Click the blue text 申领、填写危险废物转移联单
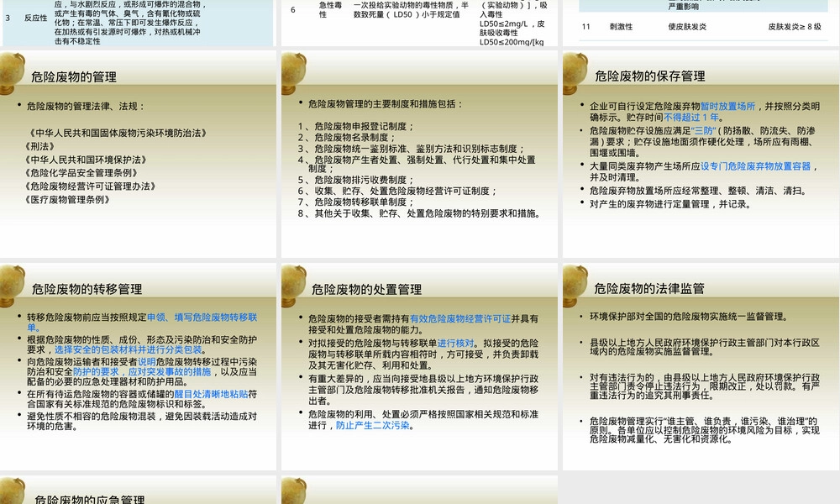The height and width of the screenshot is (504, 840). 143,323
